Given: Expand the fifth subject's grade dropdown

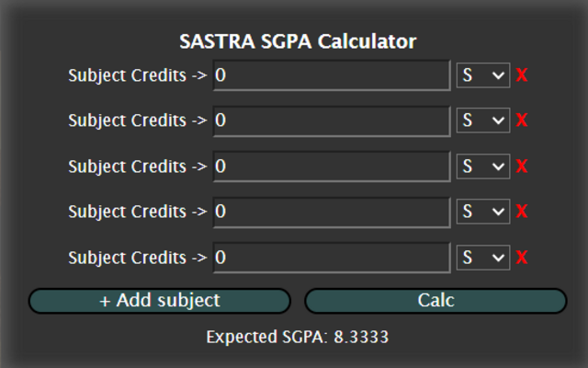Looking at the screenshot, I should [483, 258].
